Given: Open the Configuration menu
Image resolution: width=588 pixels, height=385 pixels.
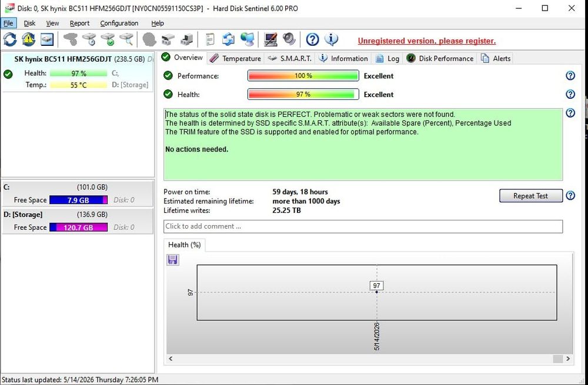Looking at the screenshot, I should pyautogui.click(x=119, y=24).
